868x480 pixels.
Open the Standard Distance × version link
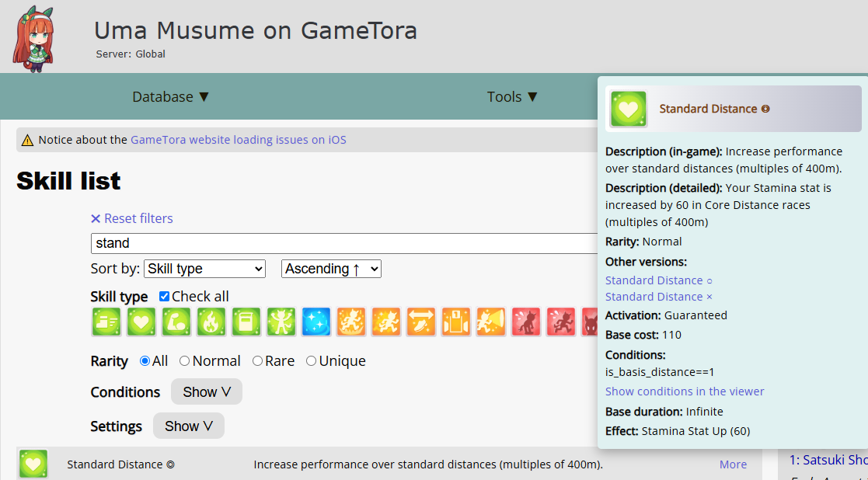pos(659,297)
